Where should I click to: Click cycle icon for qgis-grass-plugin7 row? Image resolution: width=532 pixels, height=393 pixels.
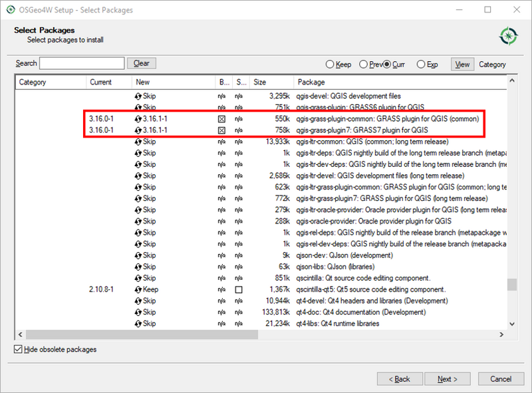point(138,130)
